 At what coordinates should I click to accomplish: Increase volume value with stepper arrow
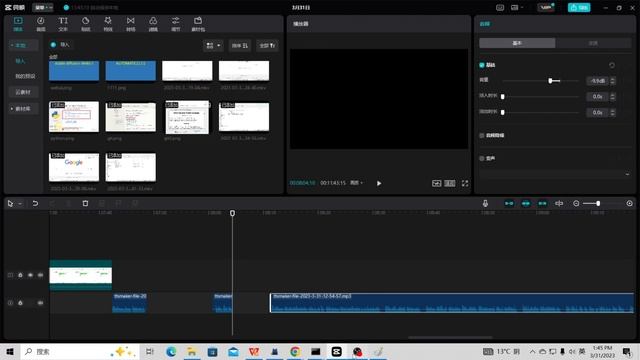coord(612,79)
